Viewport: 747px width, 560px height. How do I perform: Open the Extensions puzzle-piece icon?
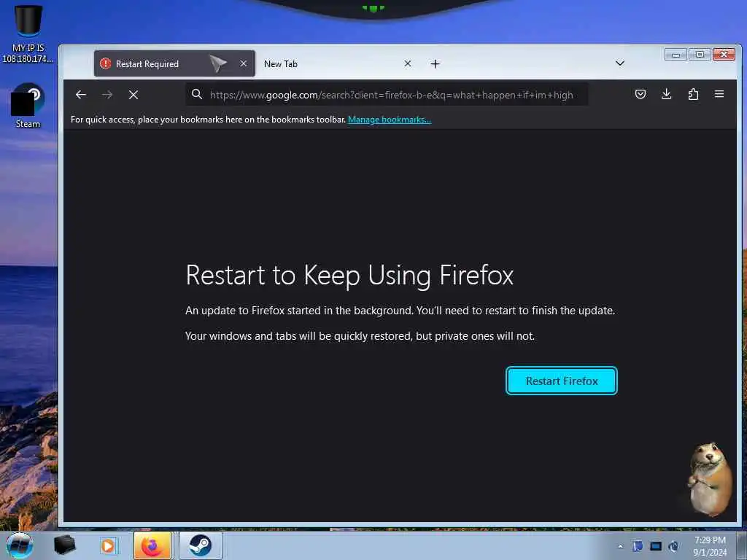[693, 94]
